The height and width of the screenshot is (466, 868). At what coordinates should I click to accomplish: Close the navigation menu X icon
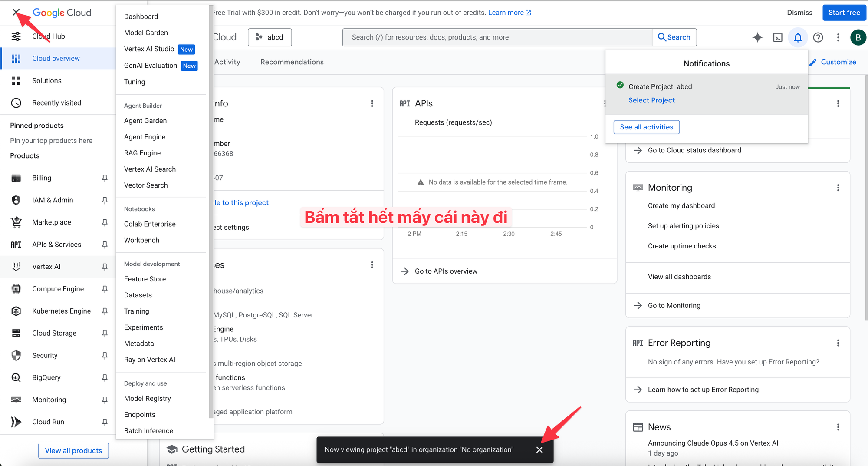(x=16, y=12)
